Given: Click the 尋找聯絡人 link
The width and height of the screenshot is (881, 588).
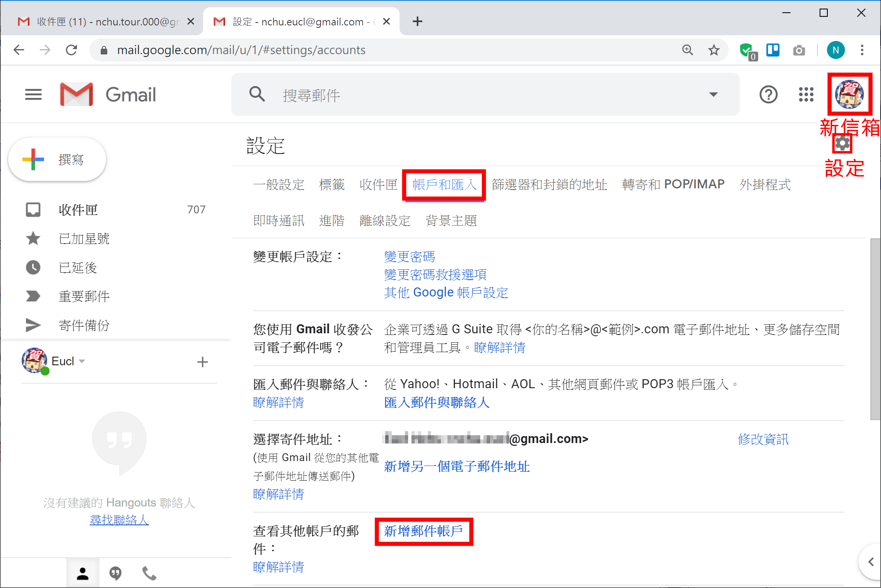Looking at the screenshot, I should coord(119,520).
